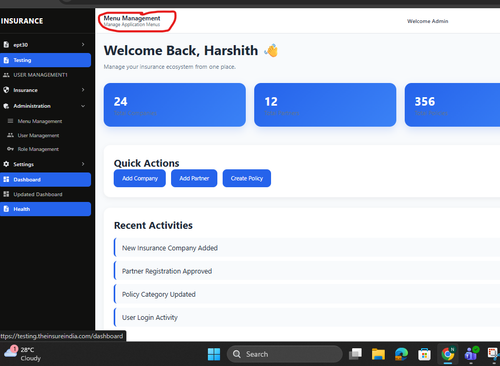Click the Testing menu document icon
This screenshot has height=366, width=500.
tap(6, 60)
